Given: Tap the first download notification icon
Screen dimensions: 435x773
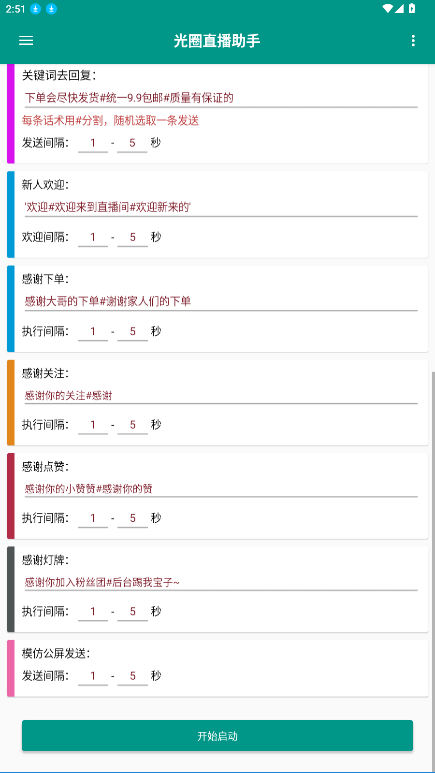Looking at the screenshot, I should click(x=35, y=9).
